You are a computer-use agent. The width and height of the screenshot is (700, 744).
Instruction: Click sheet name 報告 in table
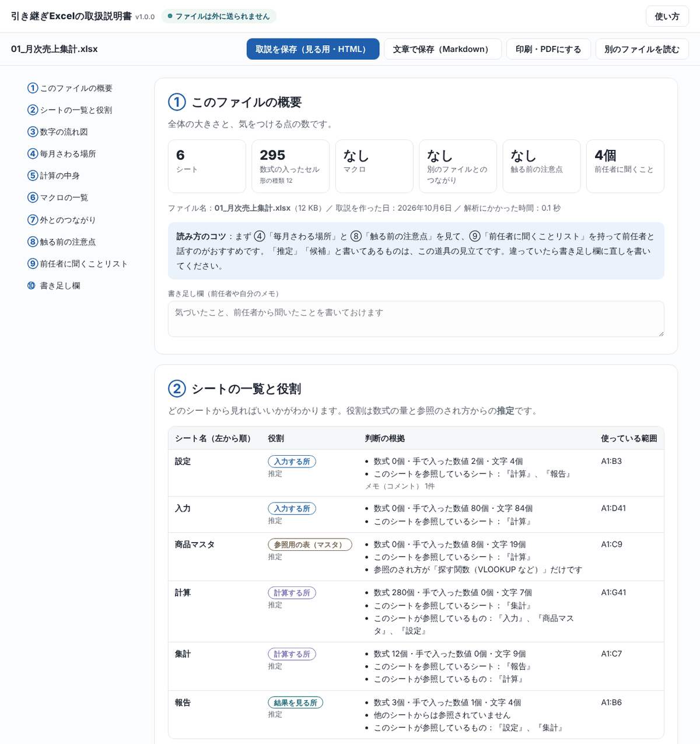coord(183,703)
